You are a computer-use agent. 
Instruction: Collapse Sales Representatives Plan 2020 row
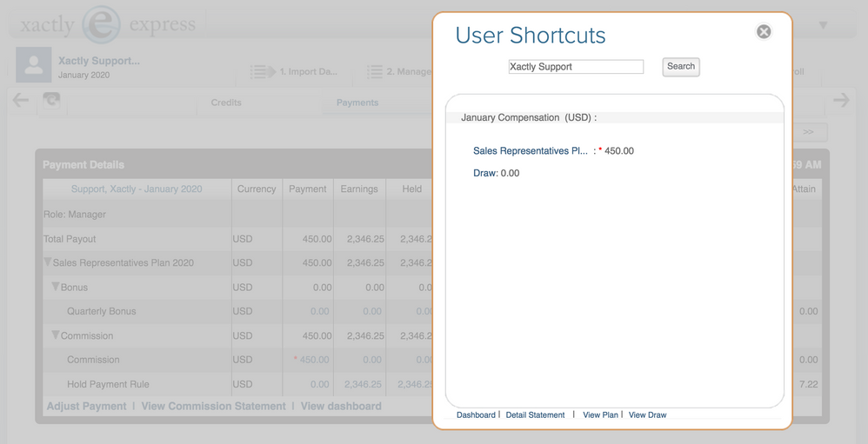(48, 262)
